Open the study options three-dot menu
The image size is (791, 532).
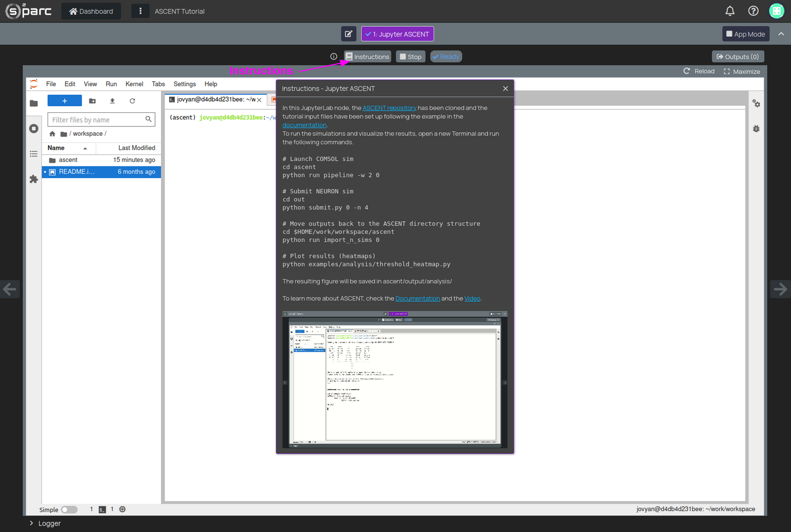pyautogui.click(x=140, y=11)
